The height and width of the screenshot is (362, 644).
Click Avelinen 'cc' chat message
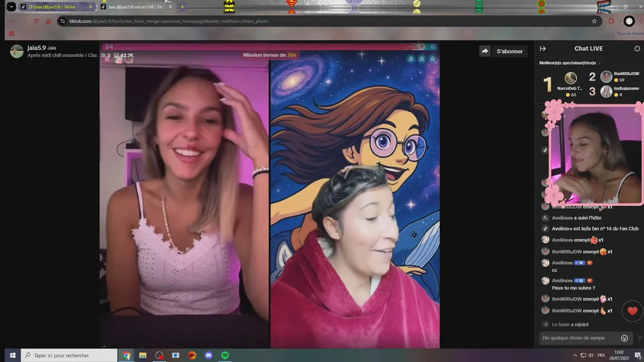[x=554, y=270]
